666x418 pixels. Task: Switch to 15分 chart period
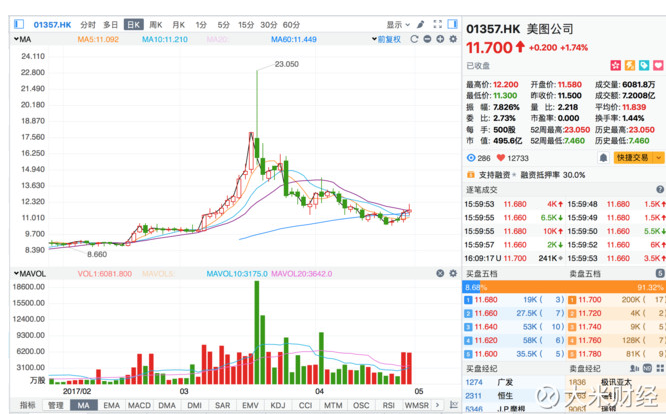pos(246,25)
